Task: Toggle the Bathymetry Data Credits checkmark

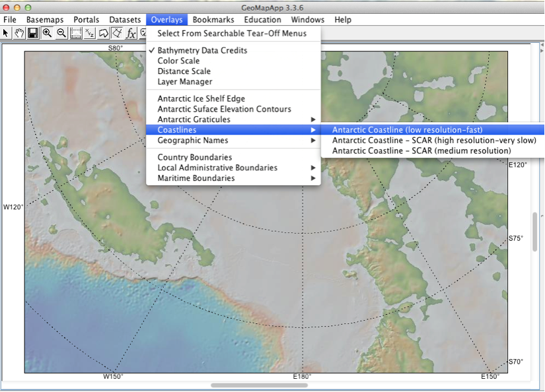Action: click(202, 49)
